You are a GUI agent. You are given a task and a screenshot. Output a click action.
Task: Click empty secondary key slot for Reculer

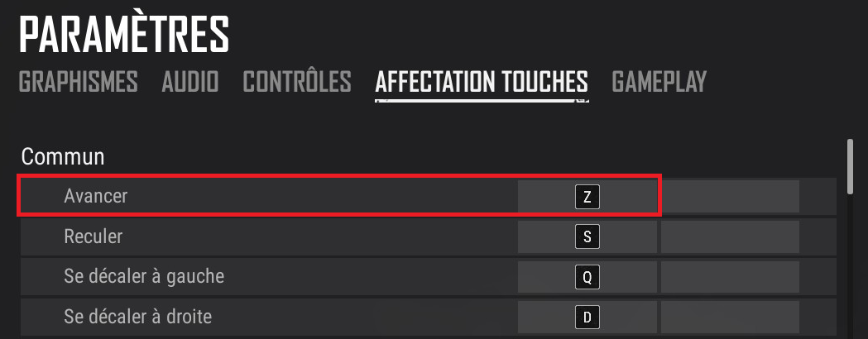pyautogui.click(x=730, y=237)
